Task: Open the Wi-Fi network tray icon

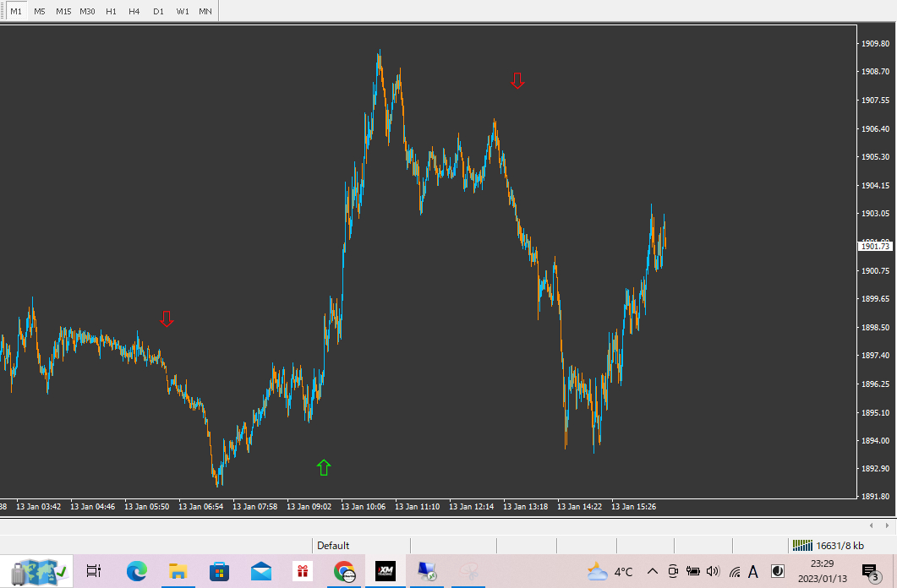Action: (735, 571)
